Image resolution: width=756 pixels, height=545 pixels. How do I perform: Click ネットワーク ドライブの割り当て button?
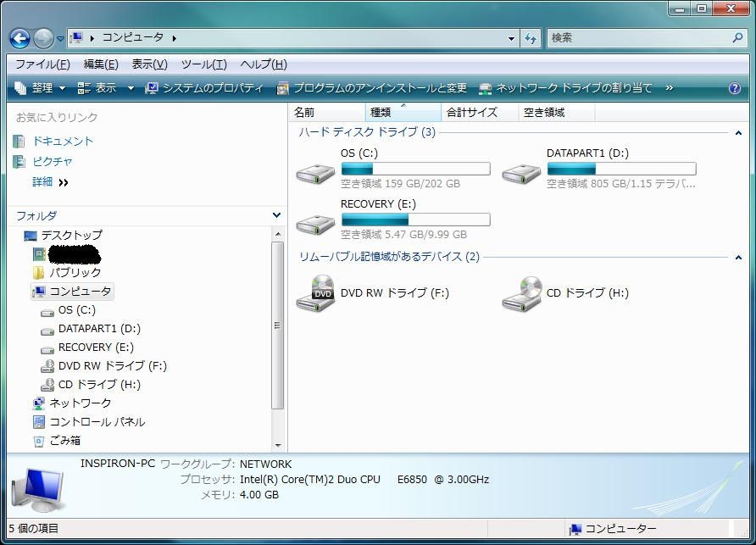[565, 88]
